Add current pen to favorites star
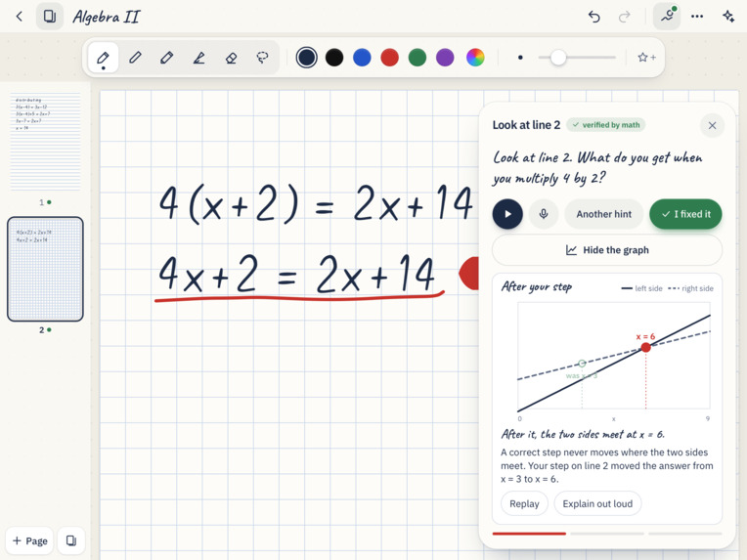Viewport: 747px width, 560px height. click(x=646, y=58)
